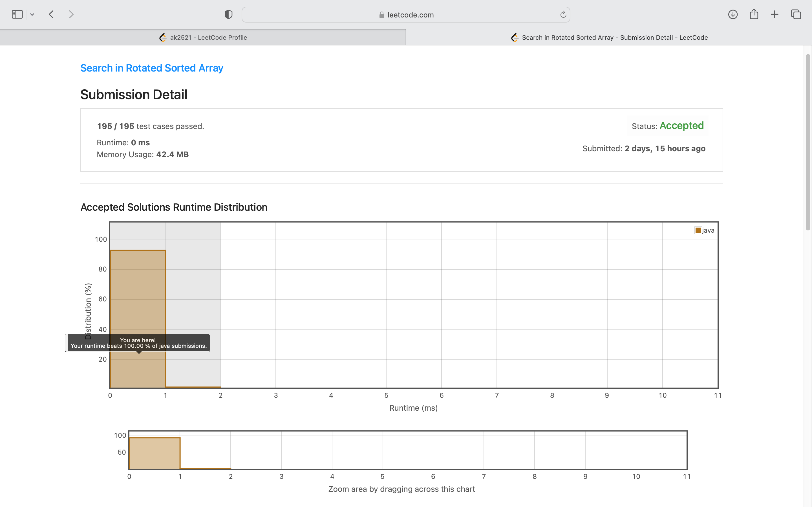The width and height of the screenshot is (812, 507).
Task: Click the tall 0 ms runtime bar
Action: (138, 292)
